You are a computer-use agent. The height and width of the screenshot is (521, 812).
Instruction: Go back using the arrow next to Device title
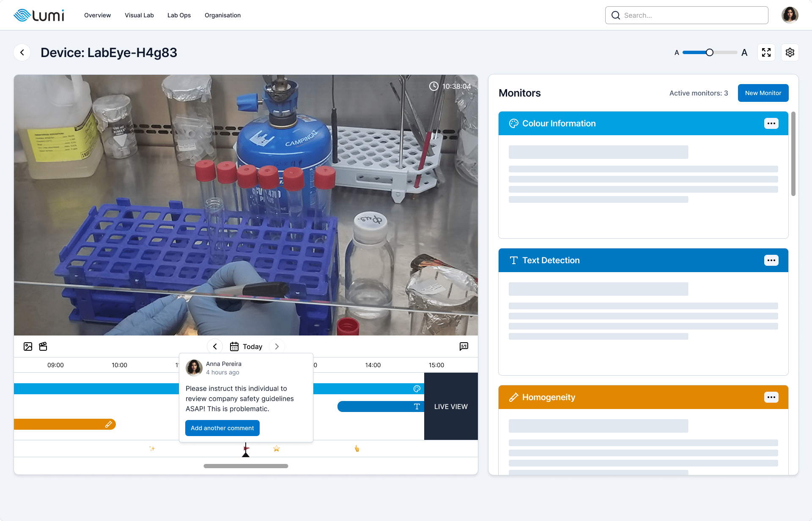pyautogui.click(x=22, y=52)
